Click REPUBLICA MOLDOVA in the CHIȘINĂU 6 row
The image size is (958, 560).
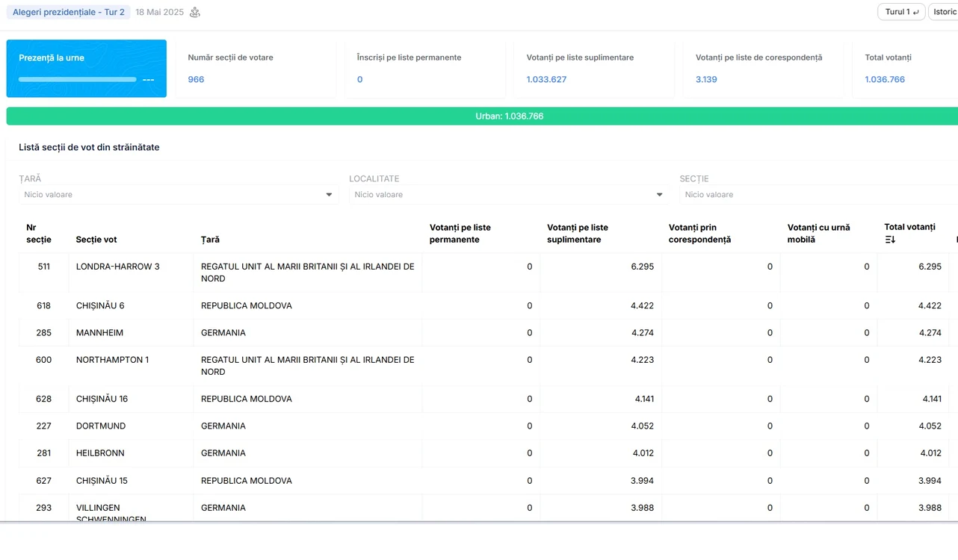(x=247, y=305)
